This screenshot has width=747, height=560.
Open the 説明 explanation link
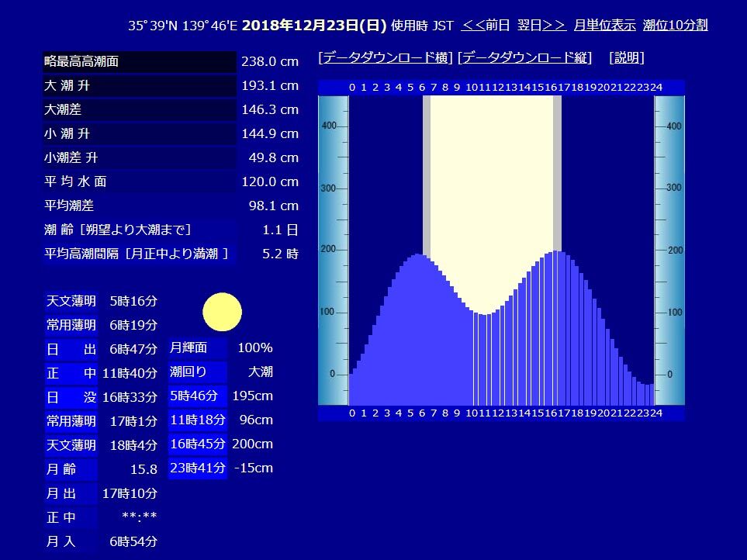627,57
